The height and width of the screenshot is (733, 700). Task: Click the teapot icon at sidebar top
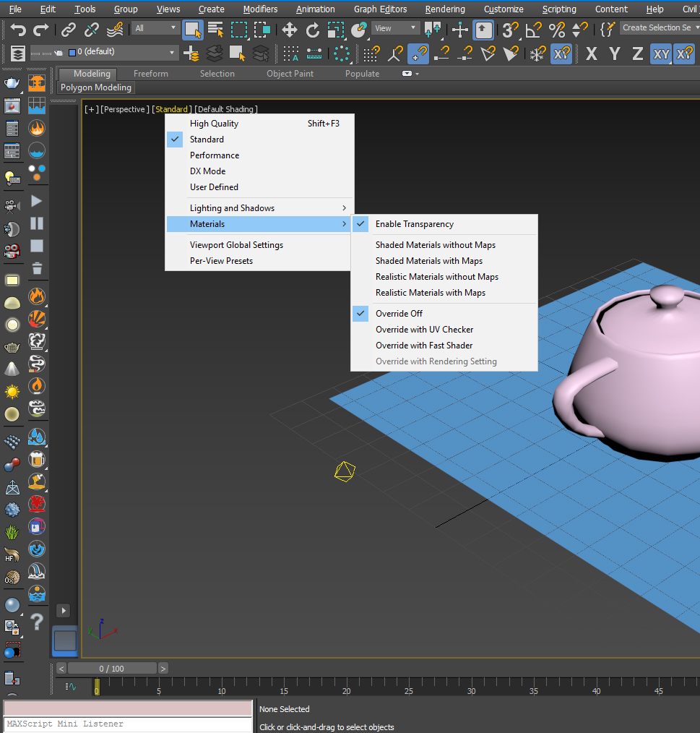pos(12,83)
